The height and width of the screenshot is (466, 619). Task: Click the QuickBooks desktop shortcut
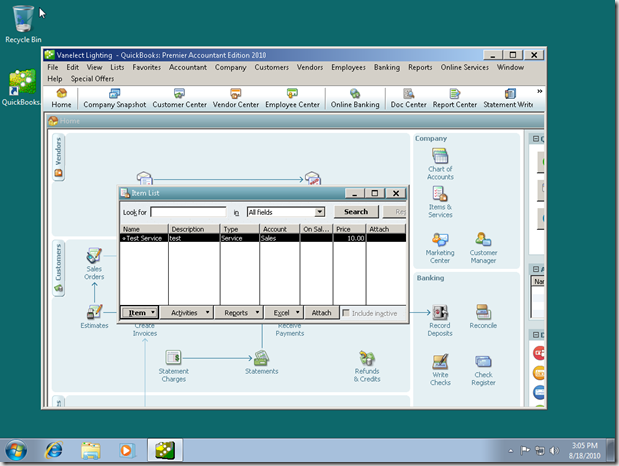coord(22,88)
